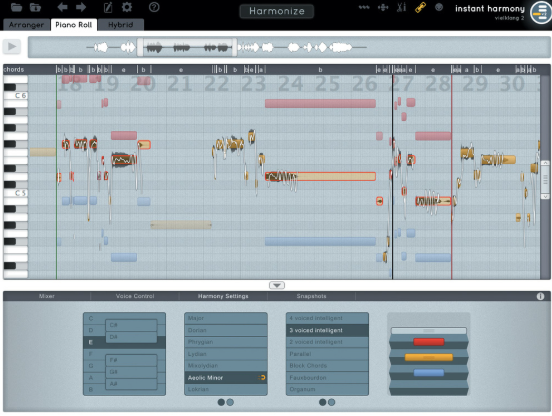552x416 pixels.
Task: Click the C 6 piano key
Action: tap(16, 95)
